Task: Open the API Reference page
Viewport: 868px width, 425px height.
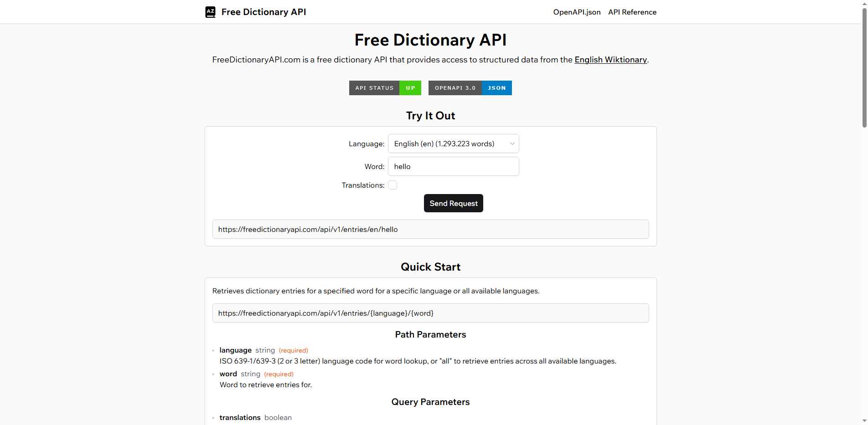Action: [632, 12]
